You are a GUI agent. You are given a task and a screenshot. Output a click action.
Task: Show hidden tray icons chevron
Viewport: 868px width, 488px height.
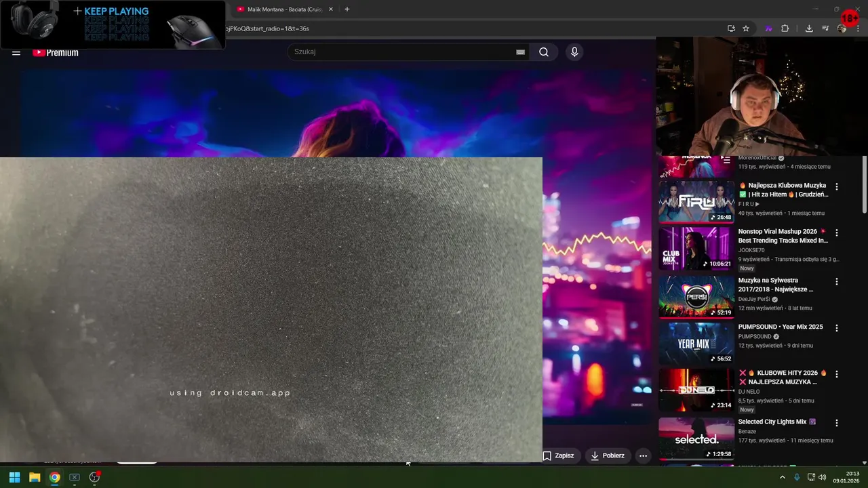tap(782, 477)
